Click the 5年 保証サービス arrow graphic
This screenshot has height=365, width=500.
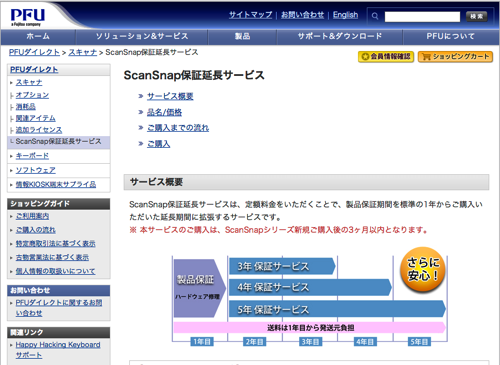[337, 309]
